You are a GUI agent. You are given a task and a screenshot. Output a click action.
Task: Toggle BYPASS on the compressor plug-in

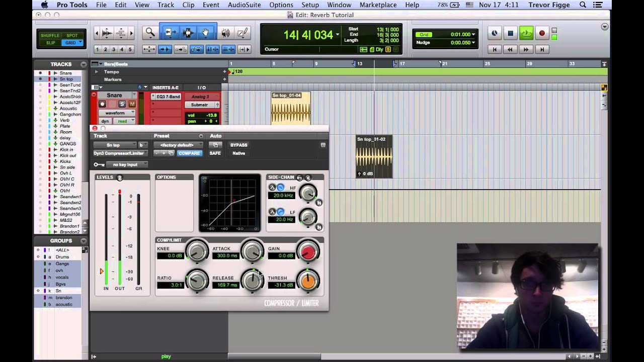(238, 145)
